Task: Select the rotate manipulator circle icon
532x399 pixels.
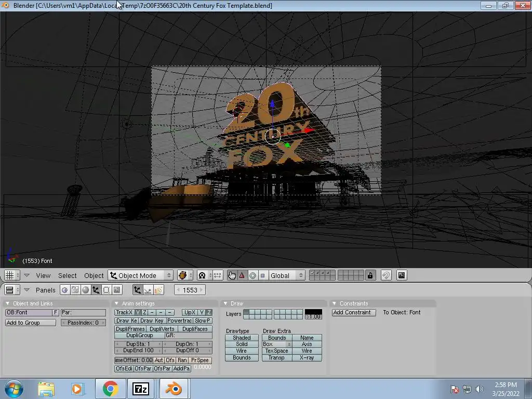Action: [253, 275]
